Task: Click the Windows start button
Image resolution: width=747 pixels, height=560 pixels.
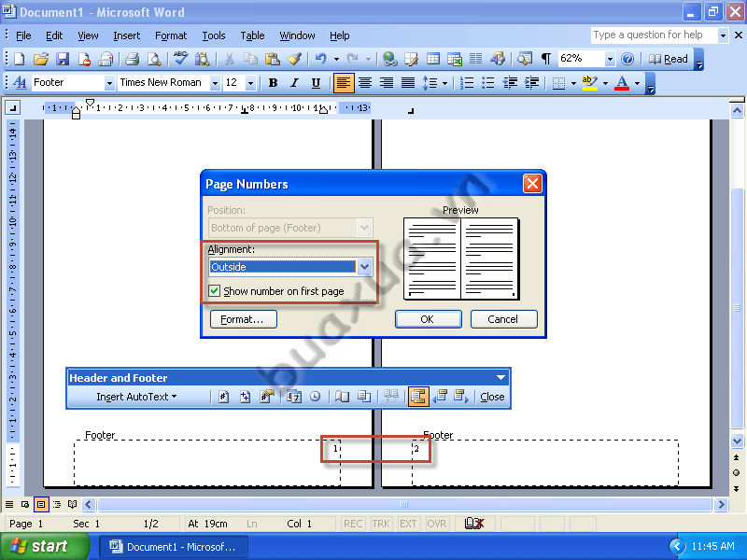Action: click(45, 546)
